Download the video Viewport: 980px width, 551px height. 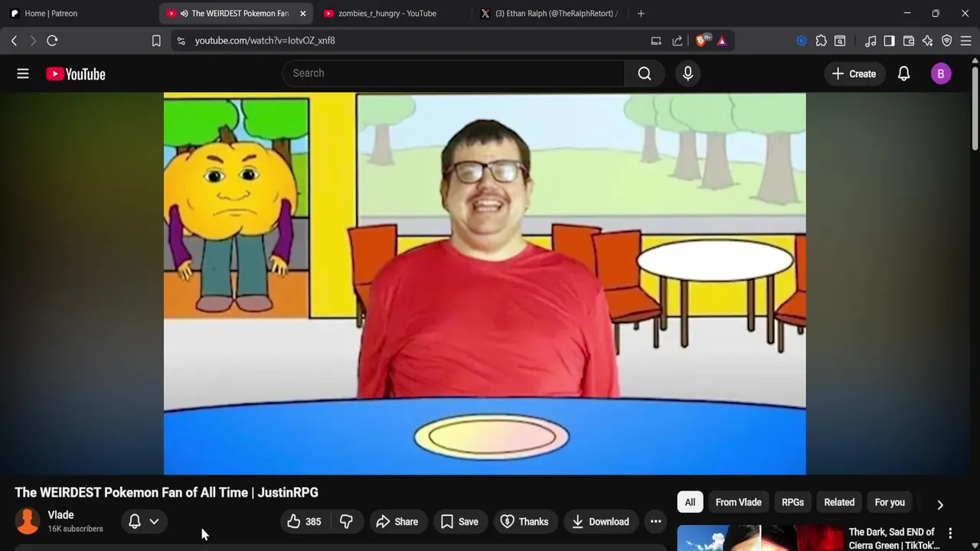tap(600, 522)
